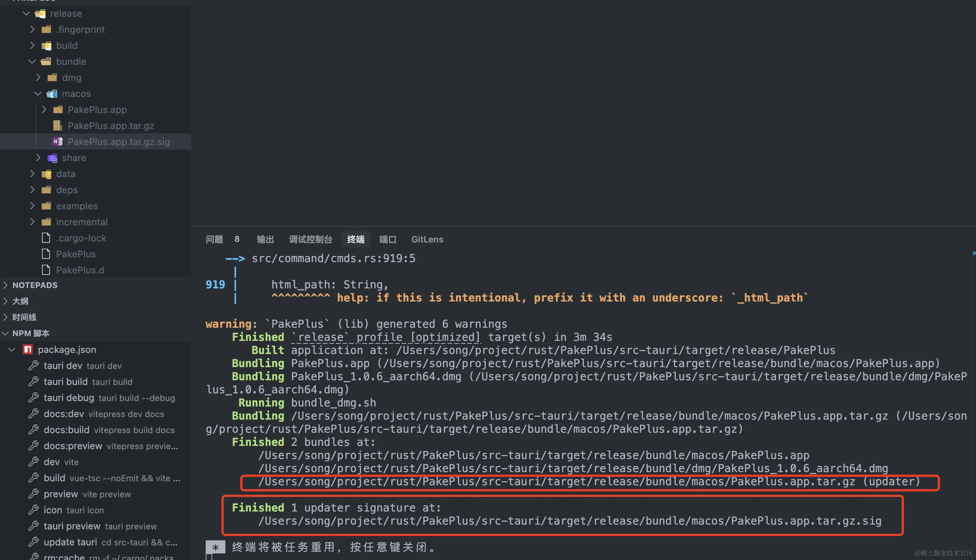976x560 pixels.
Task: Click the PakePlus.app.tar.gz archive icon
Action: point(57,125)
